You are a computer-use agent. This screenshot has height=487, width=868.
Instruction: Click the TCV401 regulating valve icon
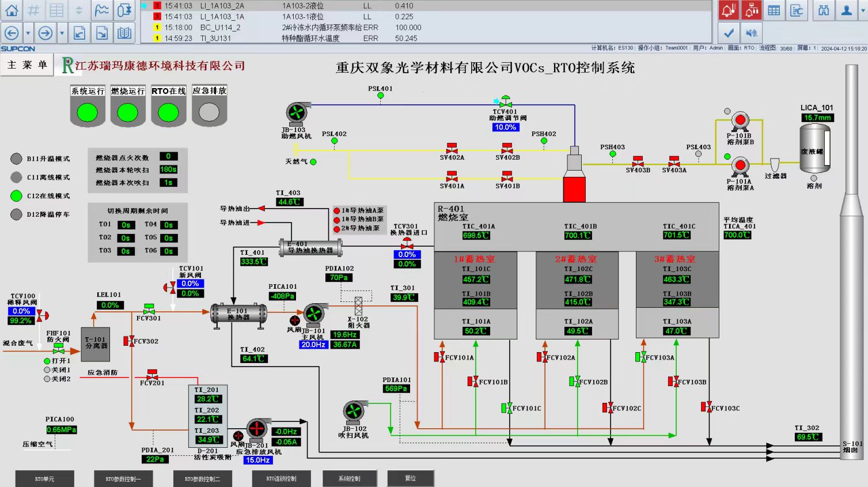[506, 101]
